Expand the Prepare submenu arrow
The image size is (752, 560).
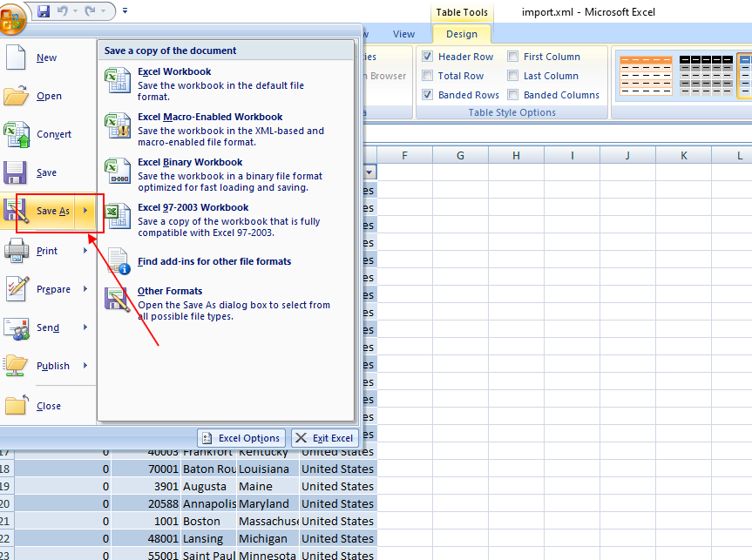coord(85,288)
